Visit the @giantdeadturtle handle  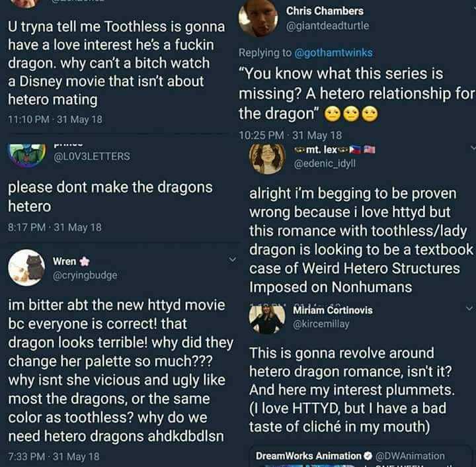327,25
